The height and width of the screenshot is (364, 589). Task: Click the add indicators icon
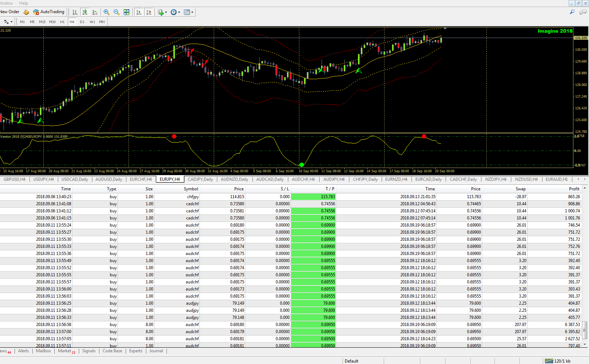[x=160, y=12]
